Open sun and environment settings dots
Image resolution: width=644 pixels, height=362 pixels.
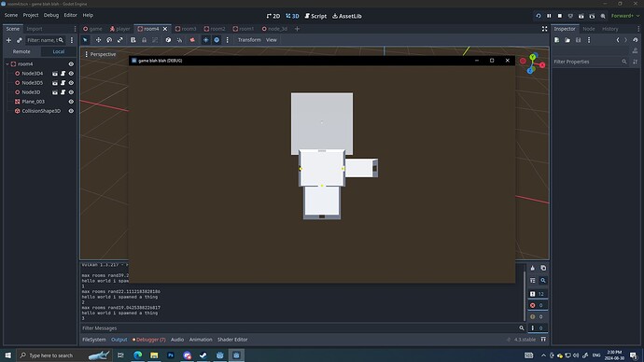(227, 40)
